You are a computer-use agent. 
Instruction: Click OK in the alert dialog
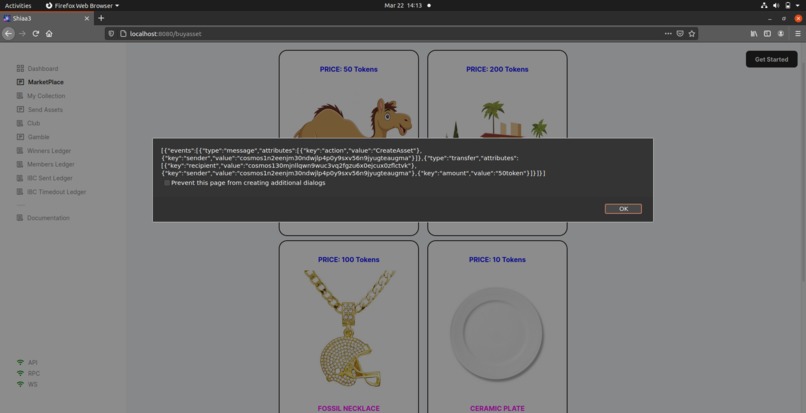pyautogui.click(x=623, y=209)
